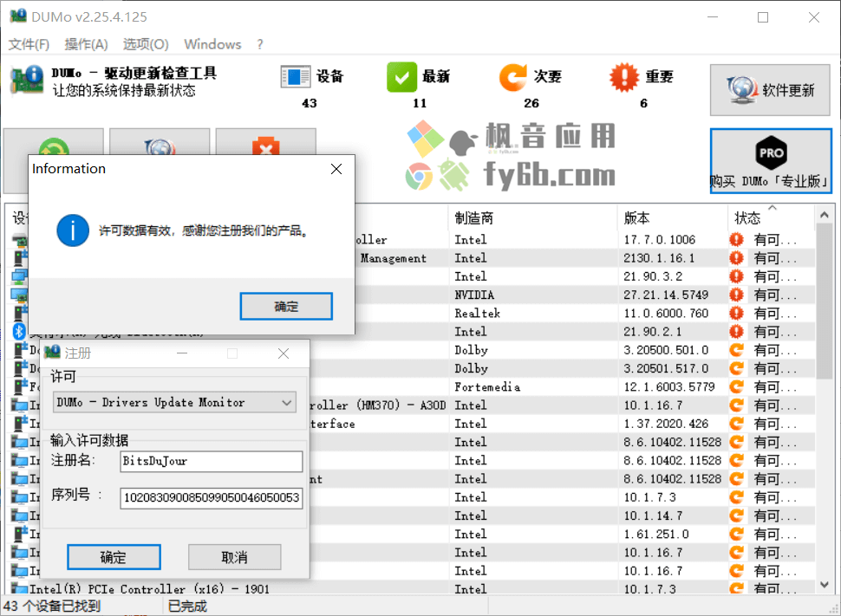Viewport: 841px width, 616px height.
Task: Click the orange status icon for version 10.1.14.7
Action: pyautogui.click(x=736, y=515)
